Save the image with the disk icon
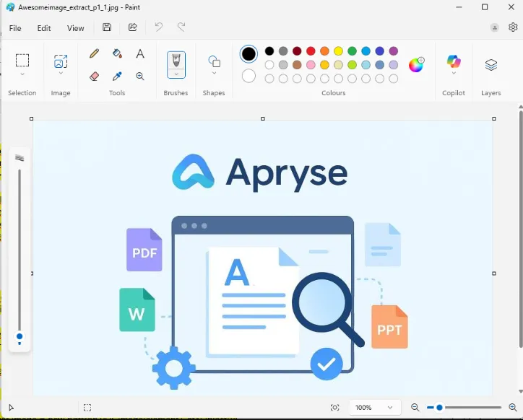 107,27
